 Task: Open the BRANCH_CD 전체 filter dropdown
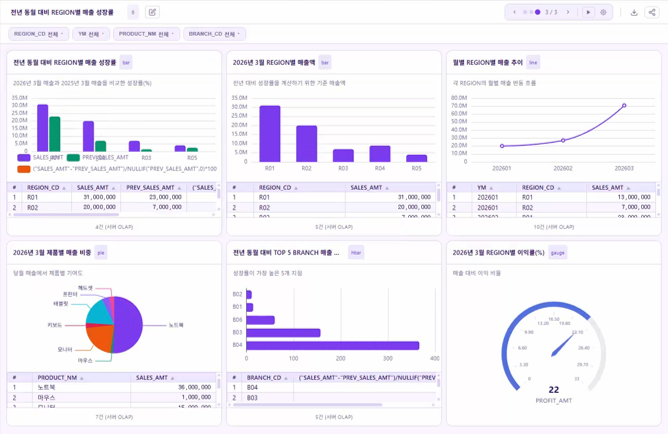coord(214,34)
